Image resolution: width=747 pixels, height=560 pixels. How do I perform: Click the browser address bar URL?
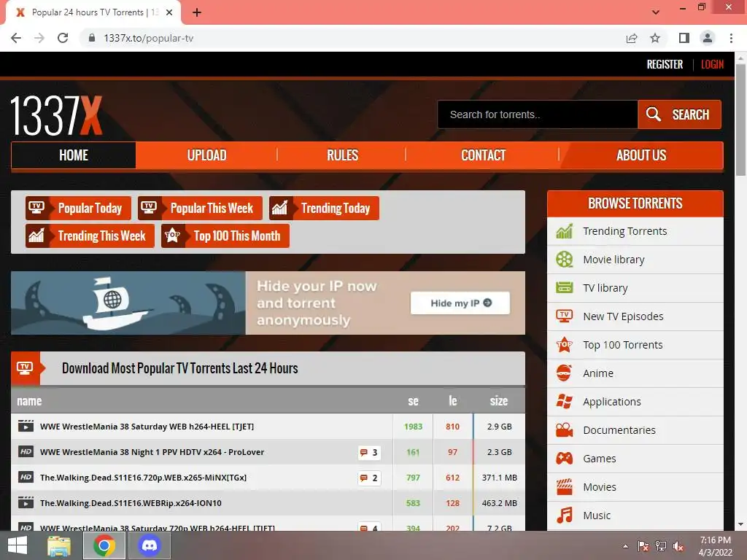(149, 38)
